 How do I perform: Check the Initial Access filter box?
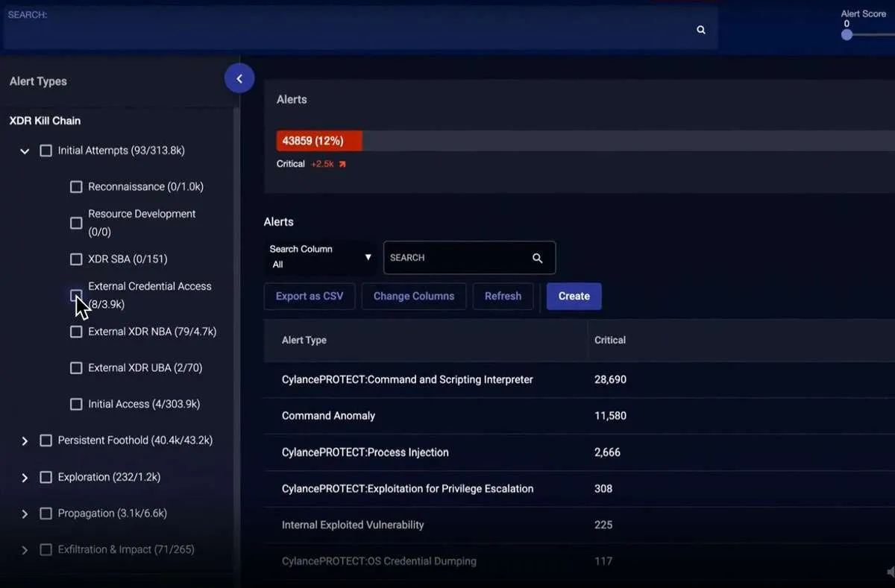[76, 404]
